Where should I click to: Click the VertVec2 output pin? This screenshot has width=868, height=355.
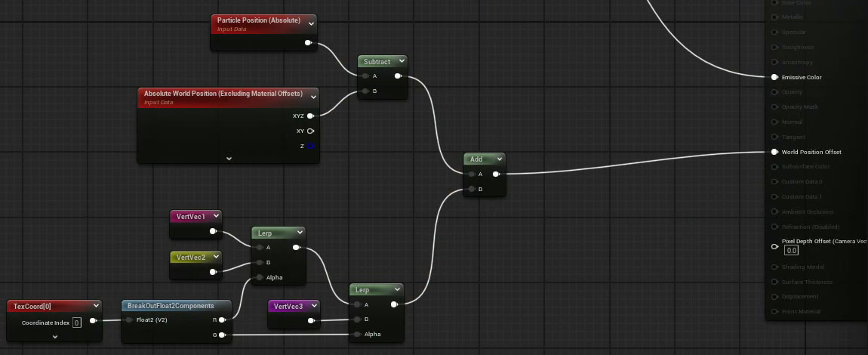(x=213, y=272)
